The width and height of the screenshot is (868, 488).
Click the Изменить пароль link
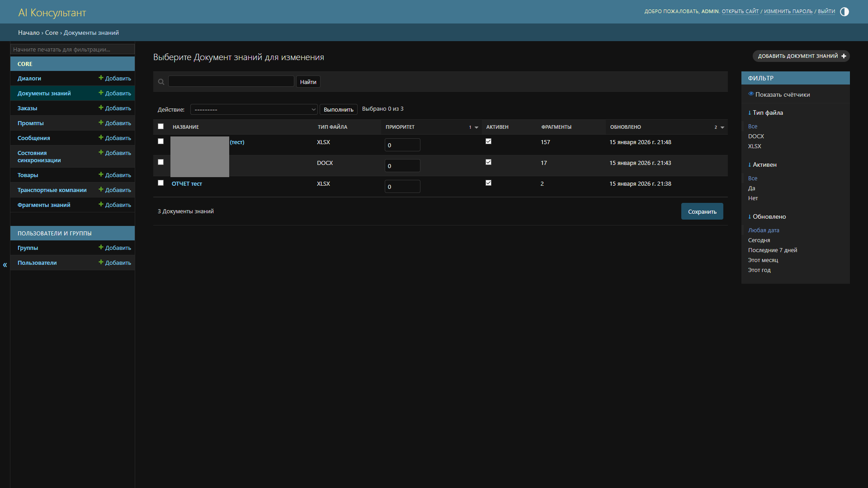click(x=788, y=11)
